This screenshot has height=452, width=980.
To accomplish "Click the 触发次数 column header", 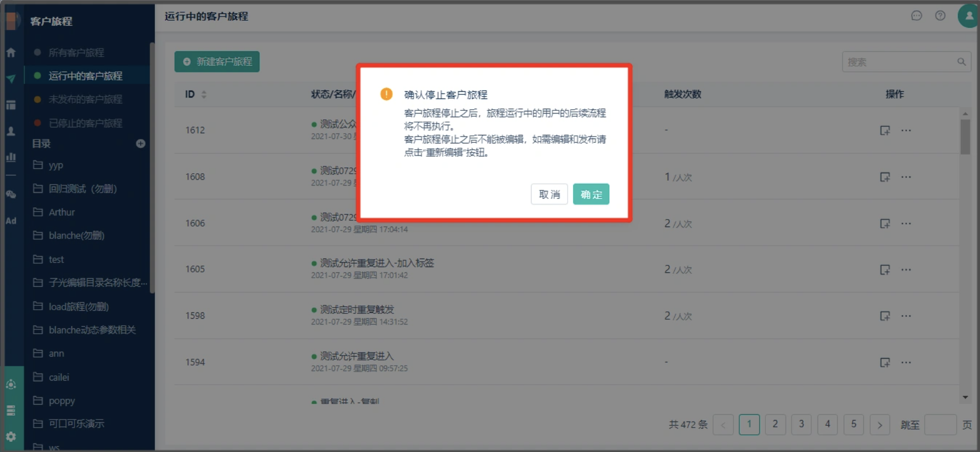I will pyautogui.click(x=683, y=94).
